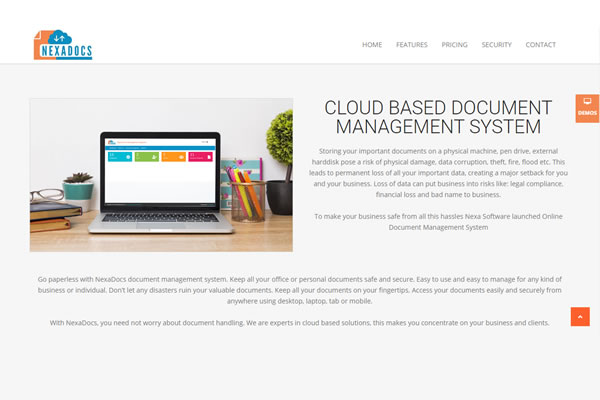Go to the HOME menu item
This screenshot has width=600, height=400.
click(x=372, y=45)
